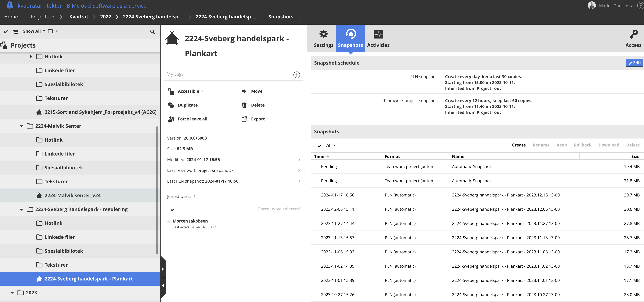Screen dimensions: 644x302
Task: Click the search magnifier in Projects panel
Action: [152, 32]
